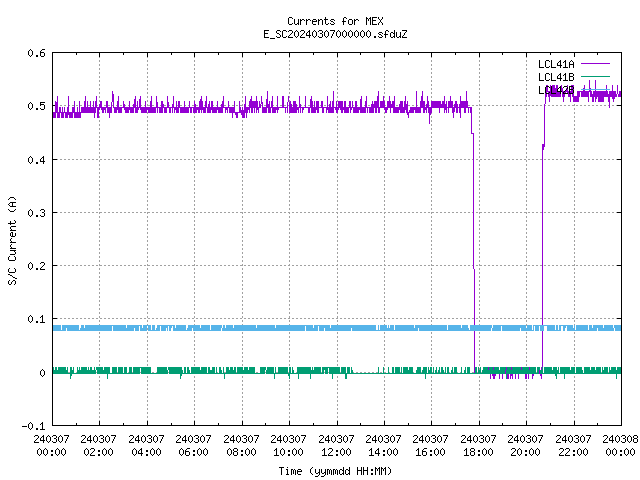Click the light blue LCL42B trace near 0.08
The height and width of the screenshot is (480, 640).
click(x=337, y=328)
